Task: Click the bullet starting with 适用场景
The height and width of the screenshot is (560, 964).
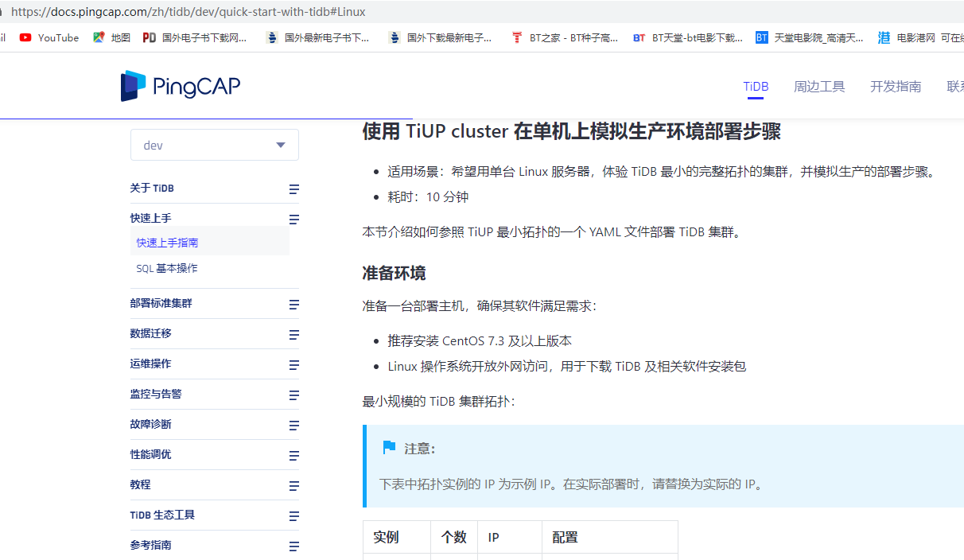Action: [x=662, y=172]
